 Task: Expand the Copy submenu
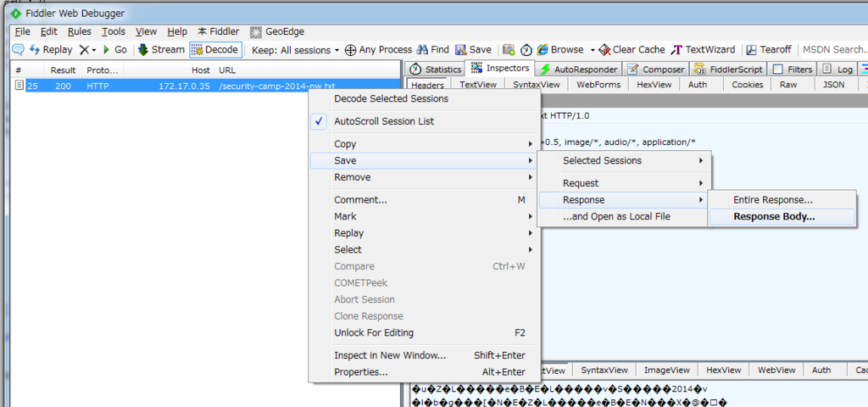click(424, 144)
